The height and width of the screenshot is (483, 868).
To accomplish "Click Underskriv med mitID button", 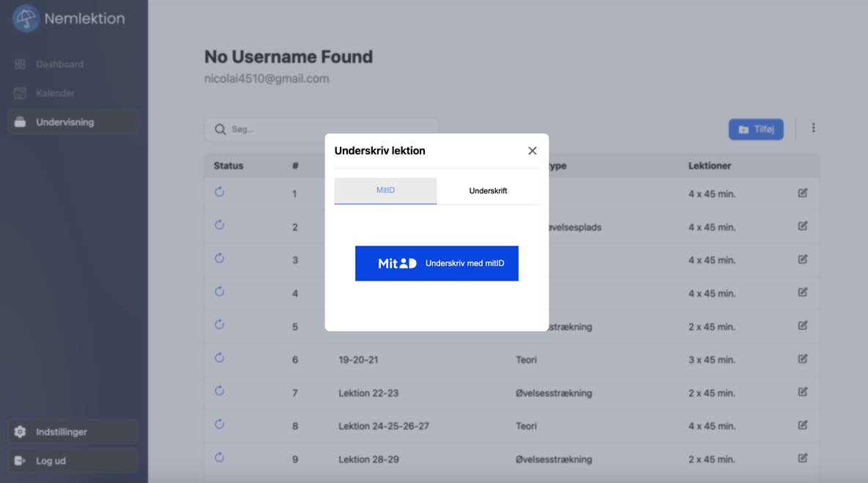I will (437, 263).
